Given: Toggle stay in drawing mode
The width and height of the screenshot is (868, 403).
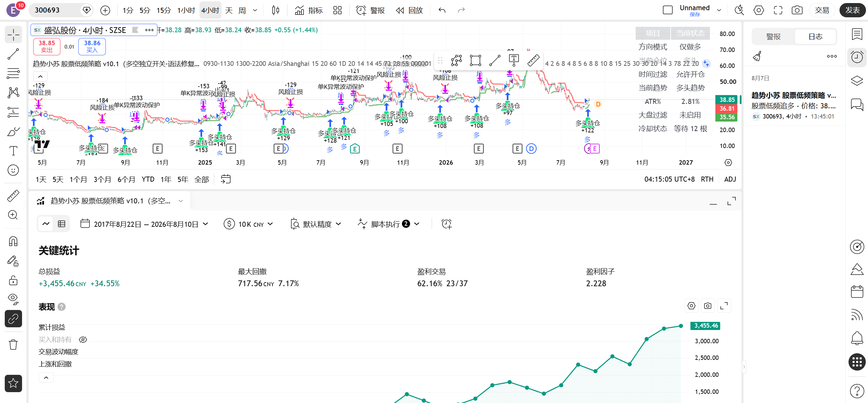Looking at the screenshot, I should (x=13, y=261).
